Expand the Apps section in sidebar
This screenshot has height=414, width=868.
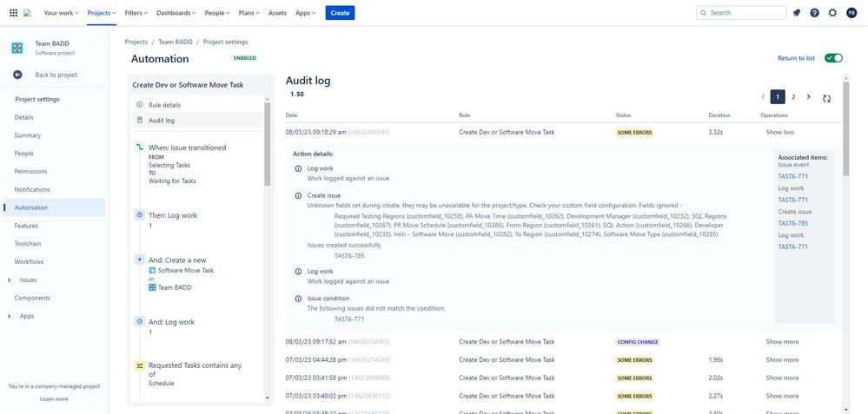point(10,316)
